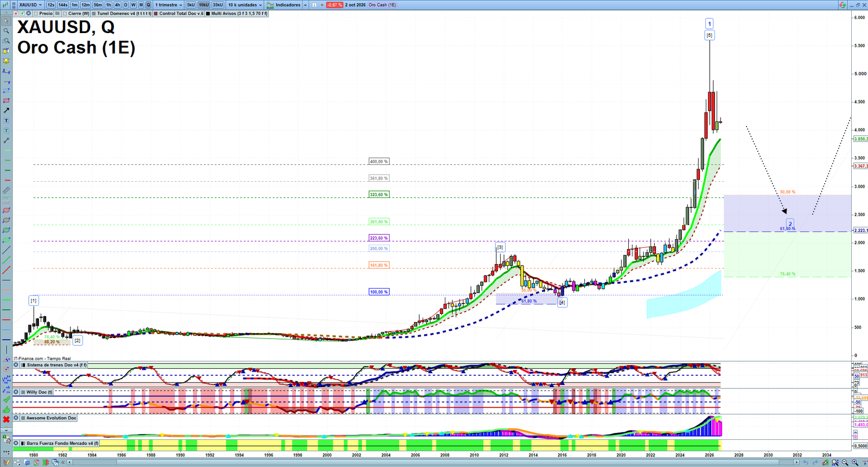The width and height of the screenshot is (868, 467).
Task: Click the red X delete icon
Action: coord(6,420)
